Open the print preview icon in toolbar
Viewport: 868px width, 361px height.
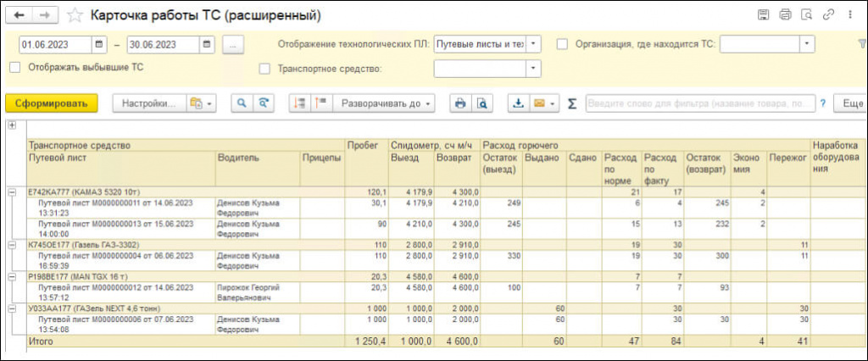tap(482, 103)
